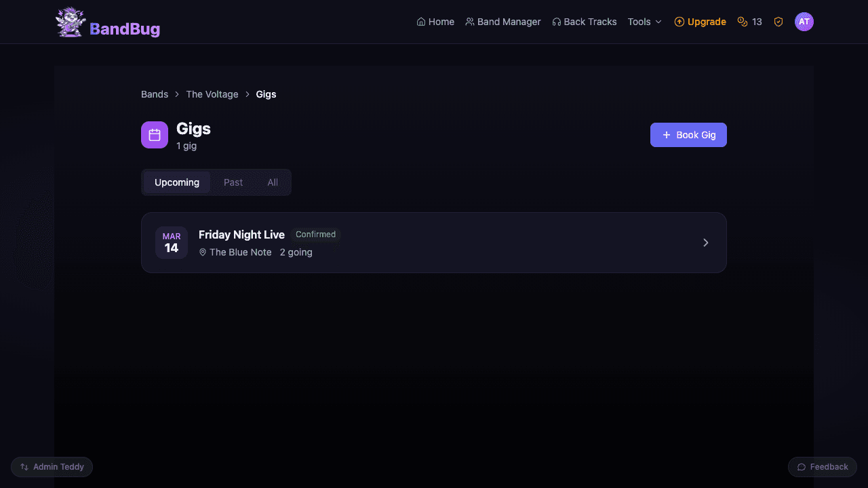Expand the Tools dropdown menu

click(x=644, y=22)
